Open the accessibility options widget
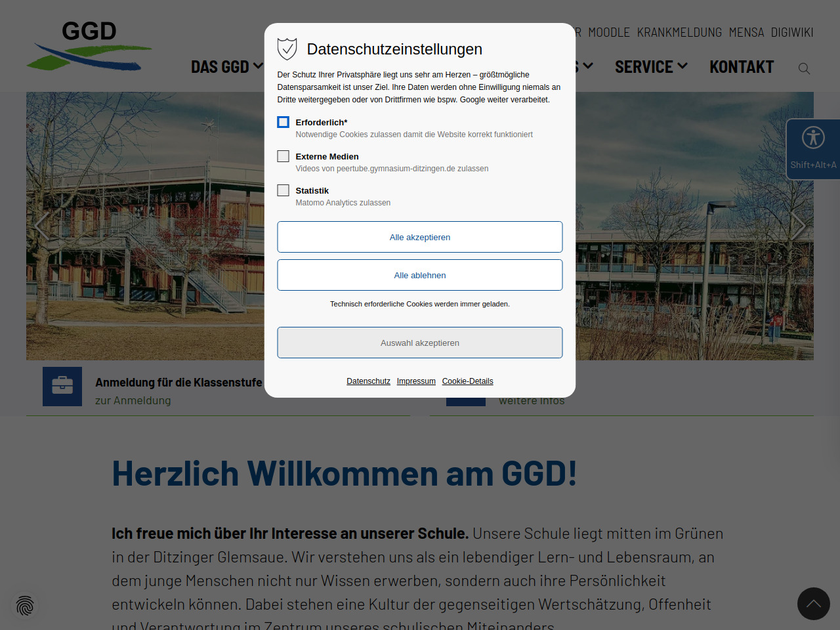The image size is (840, 630). [x=813, y=148]
